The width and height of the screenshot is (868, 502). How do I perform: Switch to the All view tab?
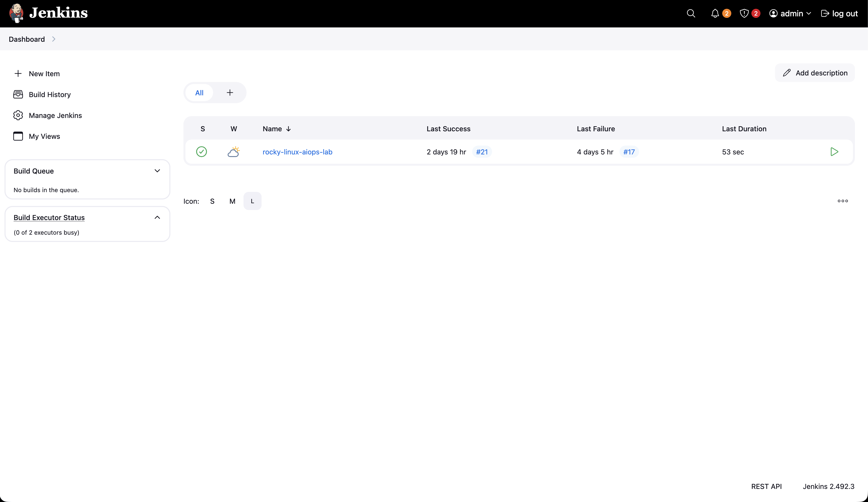point(199,93)
